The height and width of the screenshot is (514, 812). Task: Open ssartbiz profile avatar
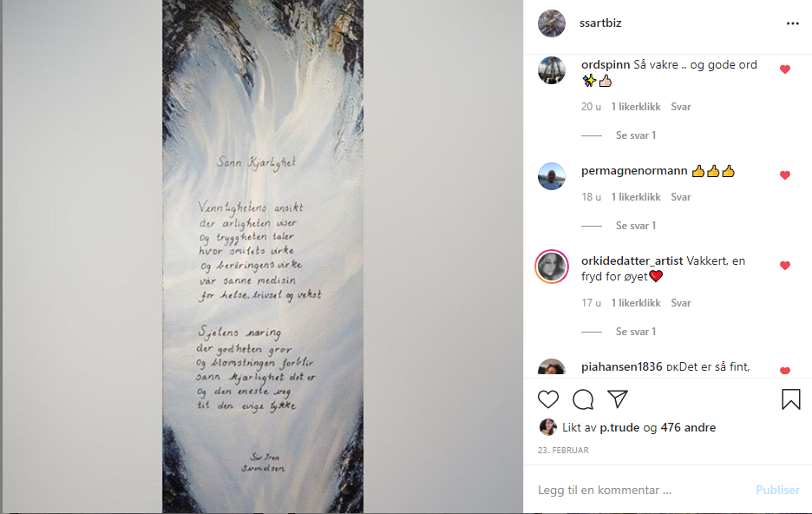(552, 23)
